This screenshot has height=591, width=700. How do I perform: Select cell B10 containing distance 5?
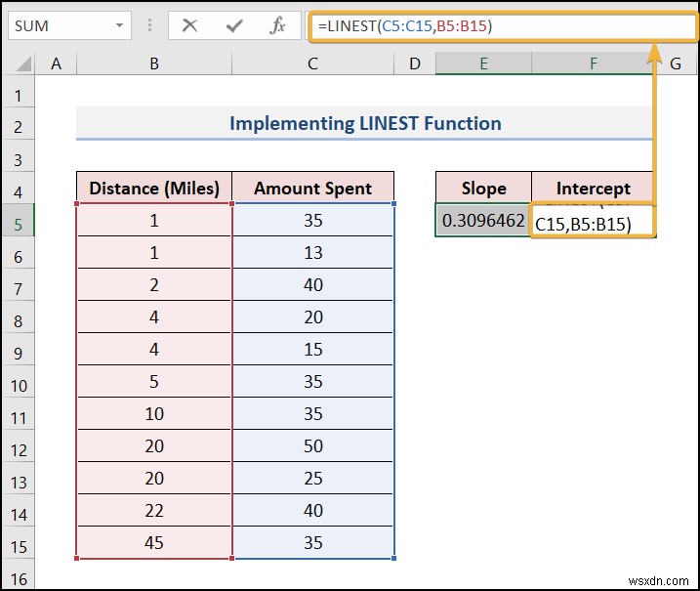click(154, 382)
